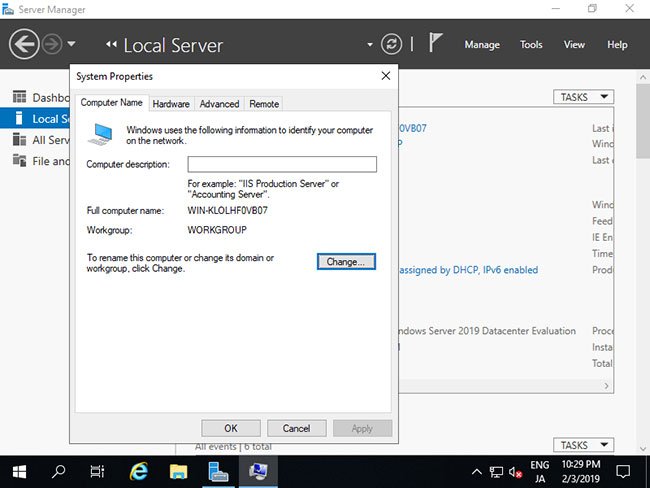This screenshot has width=650, height=488.
Task: Click Windows Server 2019 Datacenter Evaluation text
Action: (x=487, y=331)
